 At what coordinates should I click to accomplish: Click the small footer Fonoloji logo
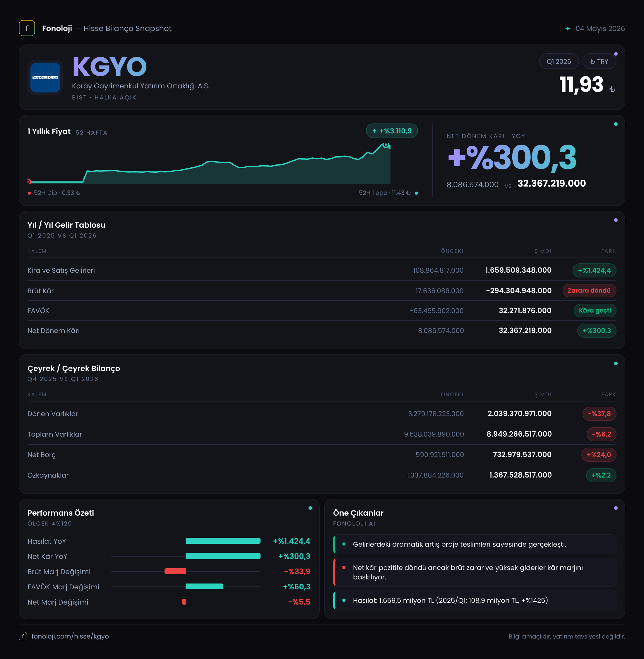click(23, 636)
